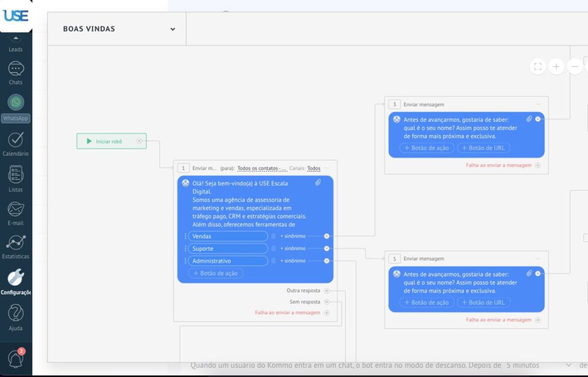Open the E-mail section
The image size is (588, 377).
[x=16, y=213]
